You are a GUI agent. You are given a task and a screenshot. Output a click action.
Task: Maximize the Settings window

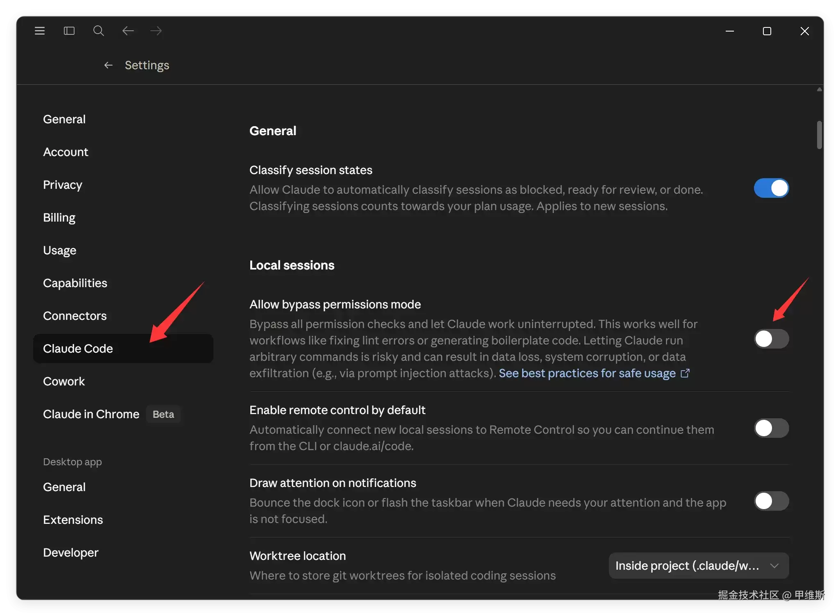click(x=767, y=31)
